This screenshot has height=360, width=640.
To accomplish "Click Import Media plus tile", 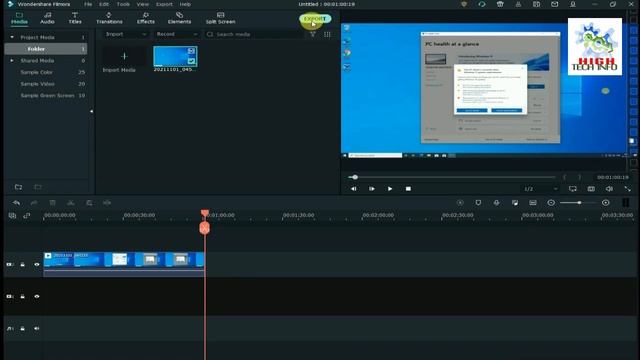I will pos(124,56).
